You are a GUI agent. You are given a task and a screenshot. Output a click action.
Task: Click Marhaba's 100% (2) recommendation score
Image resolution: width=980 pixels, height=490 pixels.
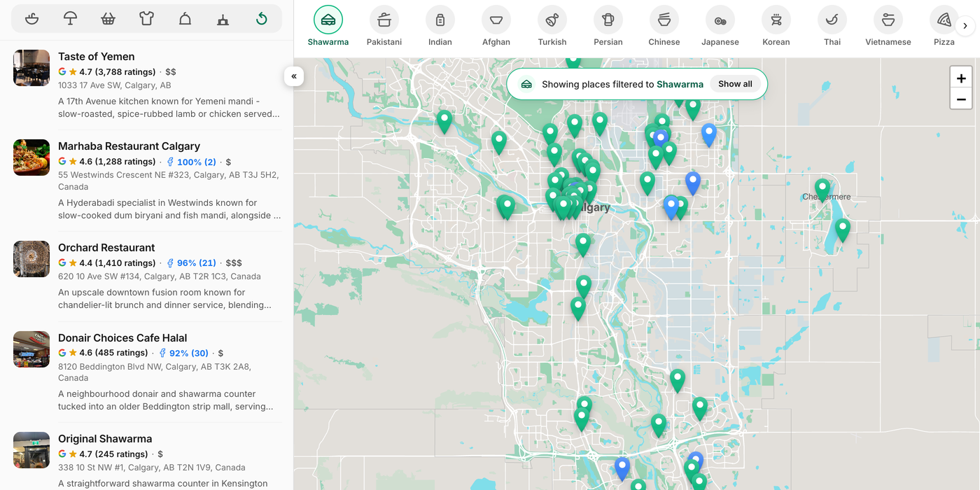[191, 162]
